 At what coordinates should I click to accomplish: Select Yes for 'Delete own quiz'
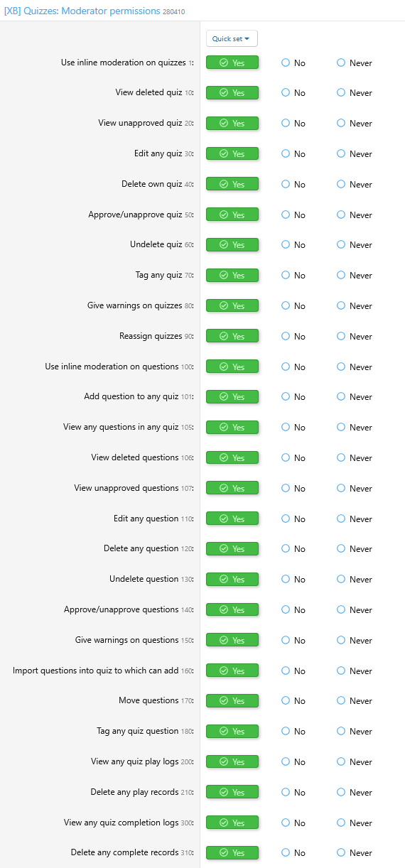pos(232,184)
